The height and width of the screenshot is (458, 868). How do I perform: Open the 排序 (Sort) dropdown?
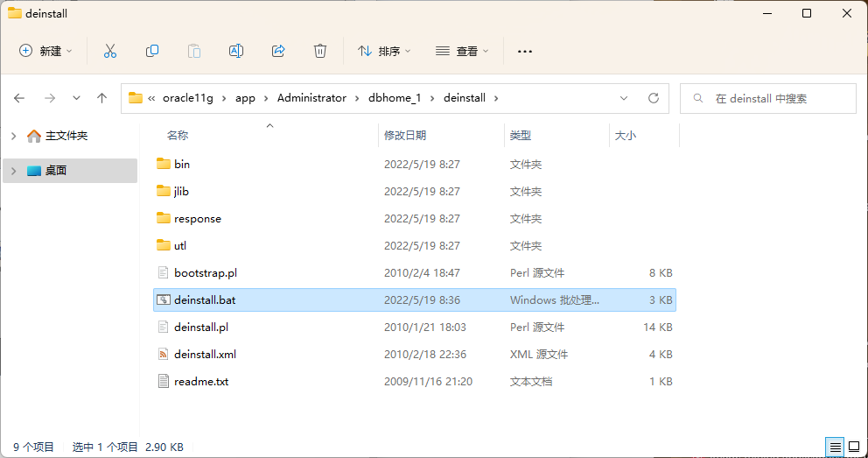(x=384, y=51)
